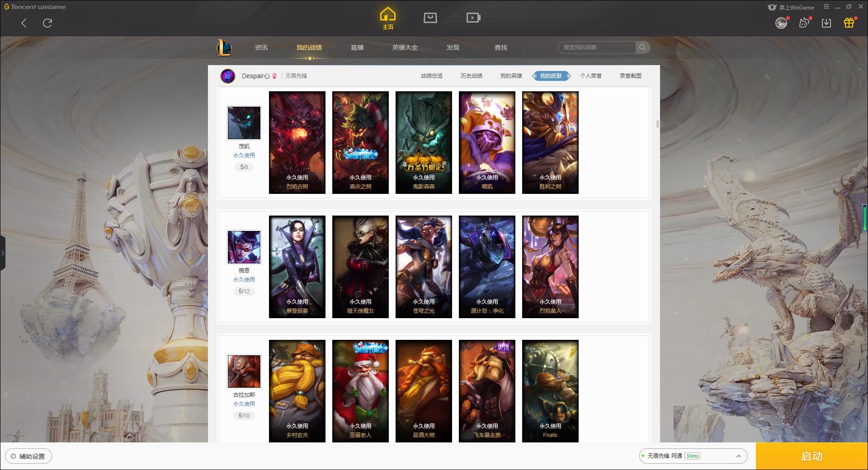Open the 乡村农夫 skin card

click(x=297, y=391)
